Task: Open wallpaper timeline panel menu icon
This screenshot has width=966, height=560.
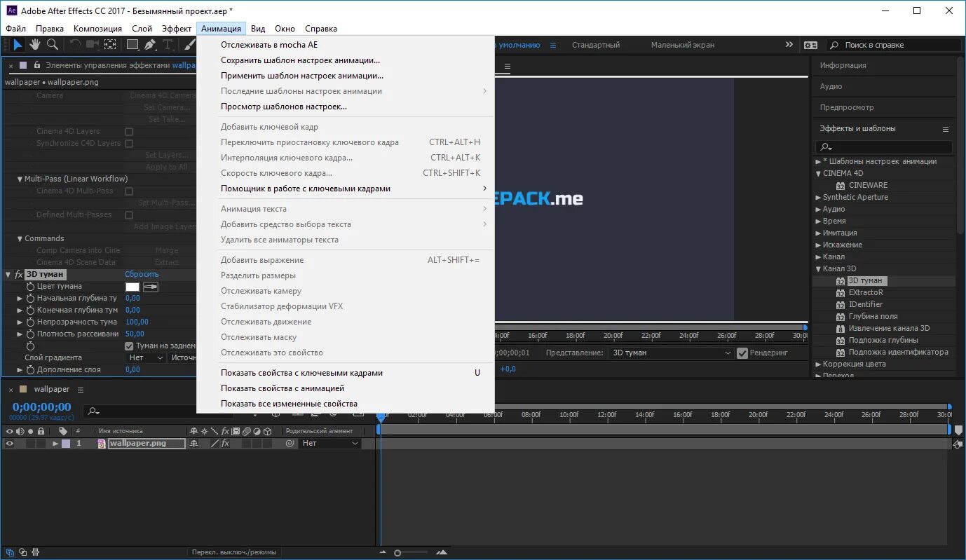Action: pyautogui.click(x=81, y=390)
